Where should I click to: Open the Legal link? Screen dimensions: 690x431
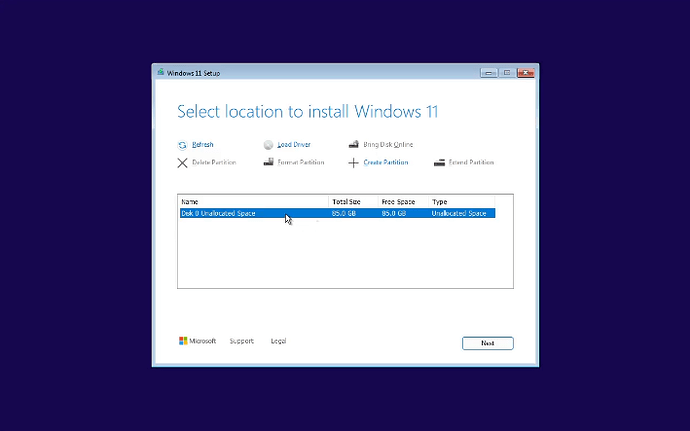pos(278,341)
